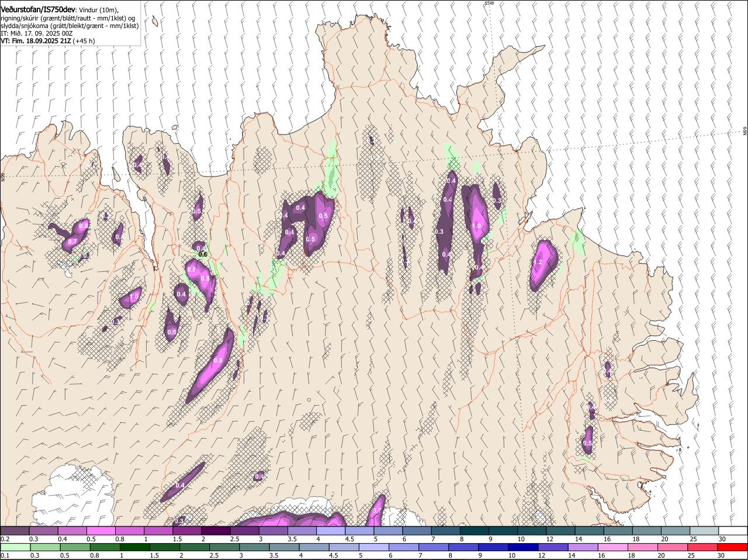748x560 pixels.
Task: Click the 15W longitude label
Action: click(x=490, y=3)
